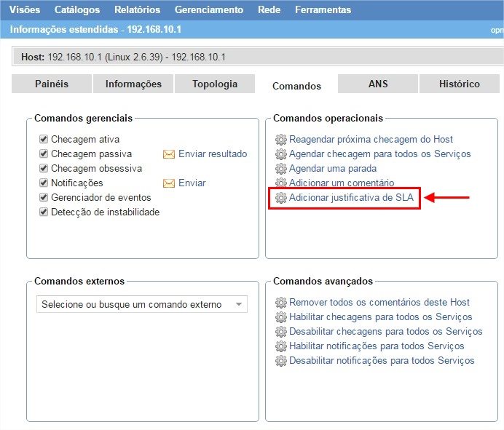This screenshot has width=504, height=430.
Task: Uncheck the Checagem ativa checkbox
Action: click(x=44, y=139)
